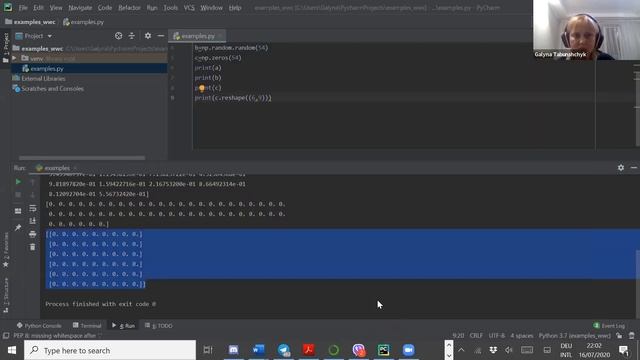Open the Help menu
Viewport: 640px width, 360px height.
click(x=235, y=8)
